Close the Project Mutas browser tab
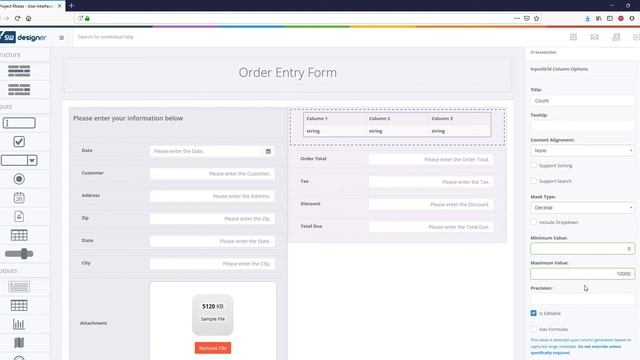This screenshot has height=360, width=640. [x=60, y=6]
